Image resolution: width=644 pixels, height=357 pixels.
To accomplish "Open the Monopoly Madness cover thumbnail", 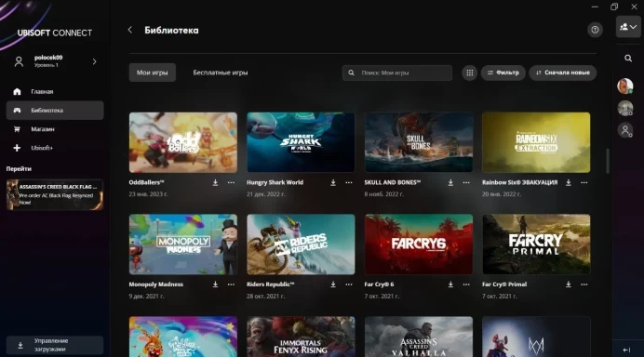I will pyautogui.click(x=183, y=245).
